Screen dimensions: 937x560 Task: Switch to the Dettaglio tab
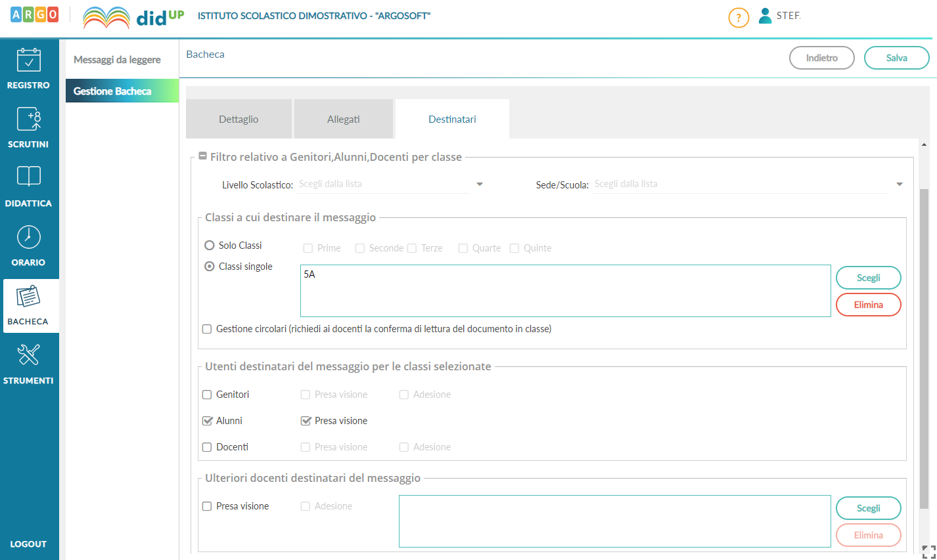point(239,119)
